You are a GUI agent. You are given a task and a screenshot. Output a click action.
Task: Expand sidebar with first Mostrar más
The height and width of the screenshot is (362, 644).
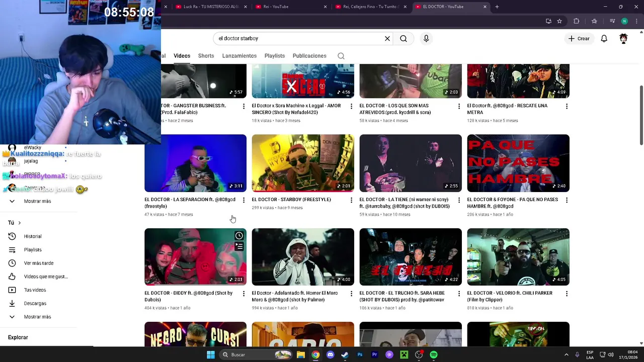(x=37, y=201)
